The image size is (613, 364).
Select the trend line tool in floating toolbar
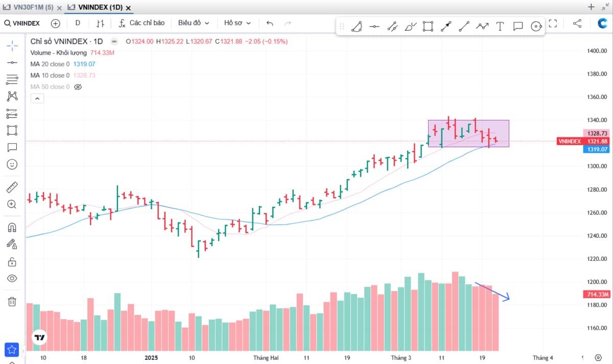(464, 27)
